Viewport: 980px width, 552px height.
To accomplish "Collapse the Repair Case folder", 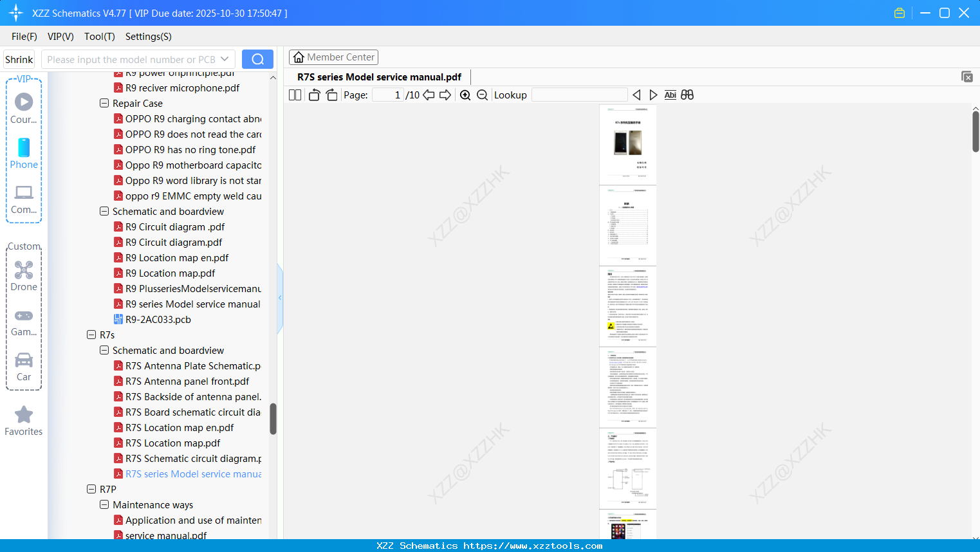I will 104,103.
